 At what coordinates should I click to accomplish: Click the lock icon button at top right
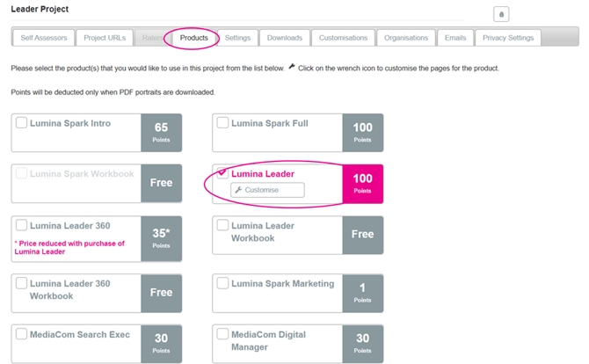pyautogui.click(x=501, y=14)
